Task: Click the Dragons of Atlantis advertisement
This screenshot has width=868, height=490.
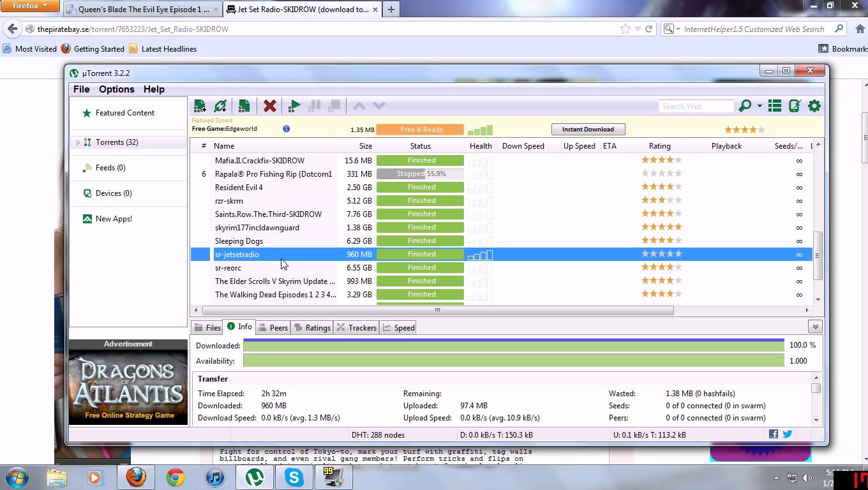Action: 128,387
